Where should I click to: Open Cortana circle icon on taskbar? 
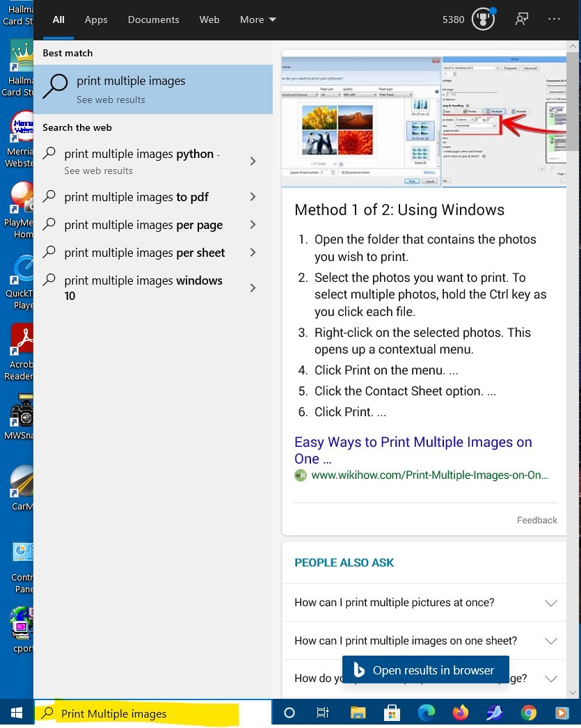(289, 713)
